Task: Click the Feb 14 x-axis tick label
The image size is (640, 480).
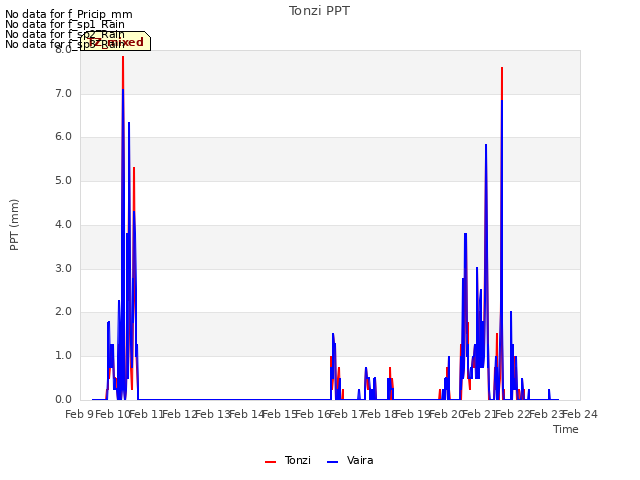Action: [246, 415]
